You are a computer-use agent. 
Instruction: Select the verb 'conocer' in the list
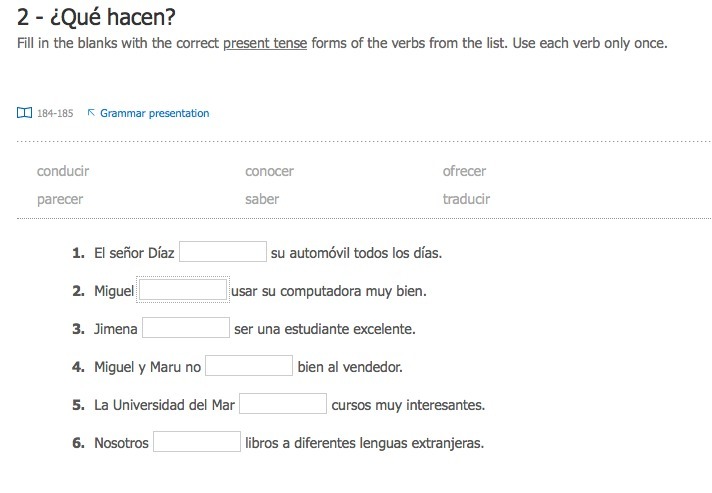coord(269,171)
